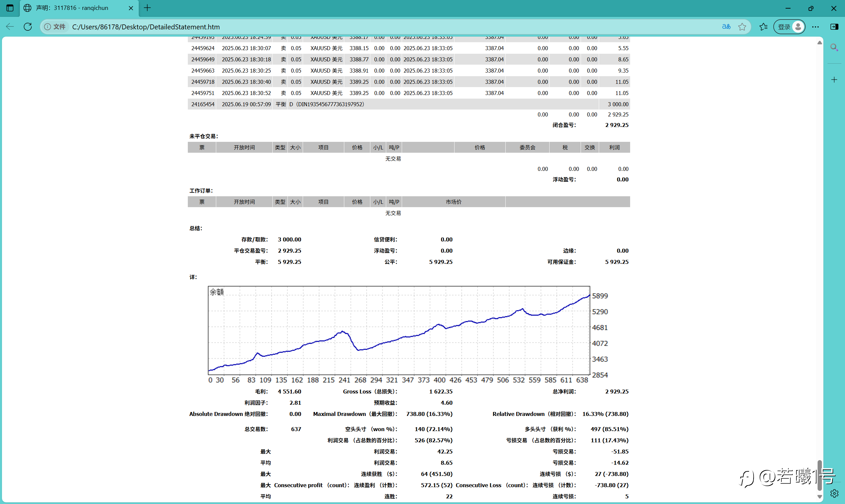845x504 pixels.
Task: Open the favorites list icon
Action: [763, 26]
